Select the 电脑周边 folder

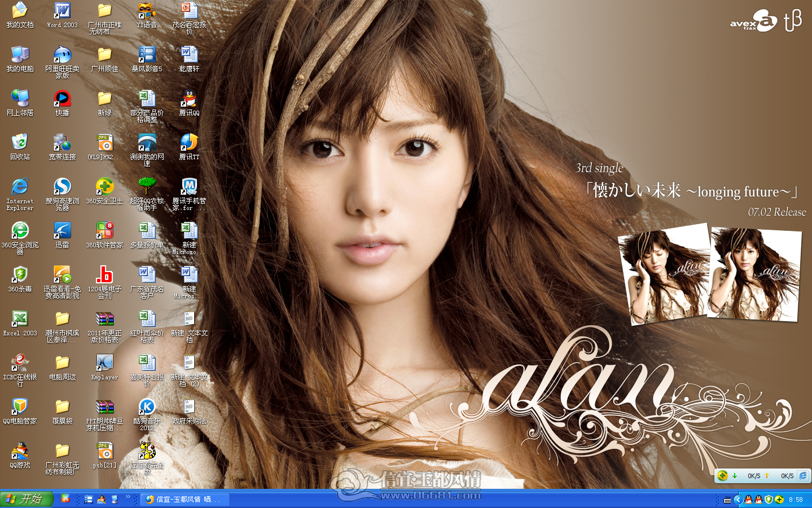(62, 368)
